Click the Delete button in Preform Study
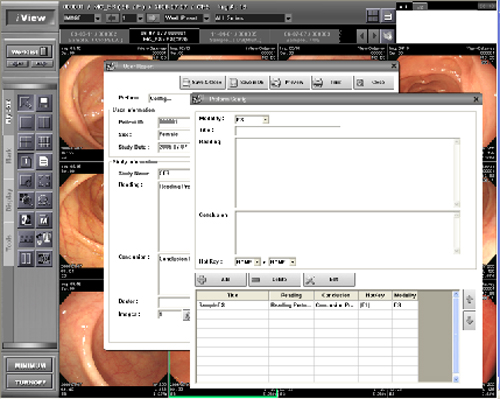Image resolution: width=500 pixels, height=399 pixels. pyautogui.click(x=274, y=280)
